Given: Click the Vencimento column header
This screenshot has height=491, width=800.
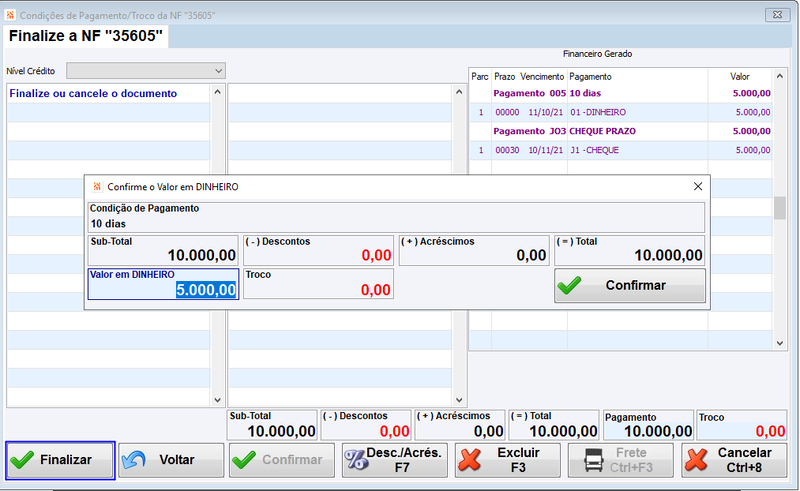Looking at the screenshot, I should click(x=542, y=77).
